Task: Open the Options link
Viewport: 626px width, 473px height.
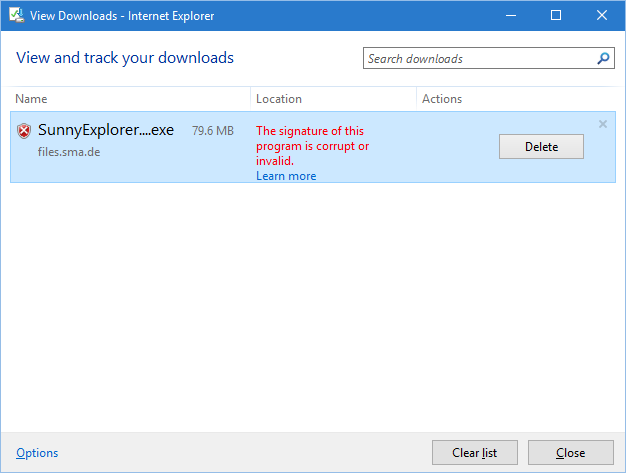Action: pyautogui.click(x=37, y=453)
